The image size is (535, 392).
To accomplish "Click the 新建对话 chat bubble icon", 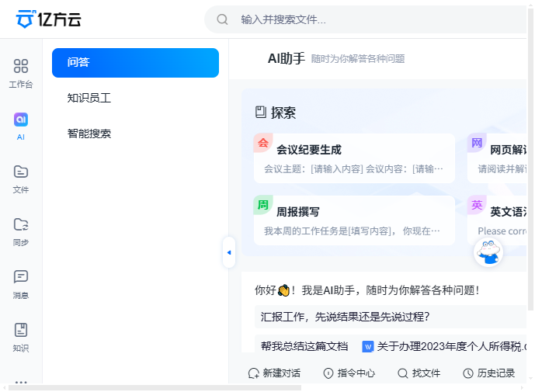I will click(x=253, y=373).
